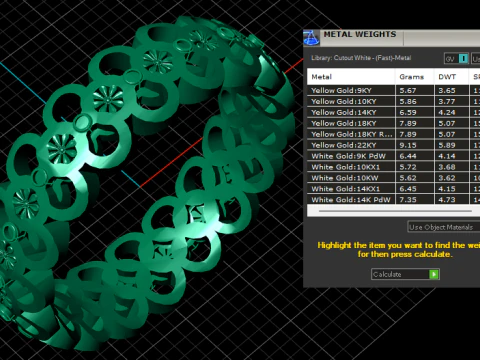Click the 5.89 DWT value
Viewport: 480px width, 360px height.
[447, 145]
